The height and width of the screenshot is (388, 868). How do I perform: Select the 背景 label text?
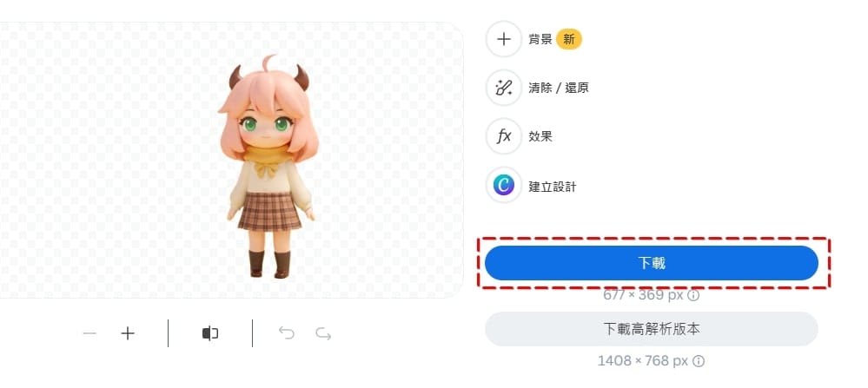(x=540, y=39)
